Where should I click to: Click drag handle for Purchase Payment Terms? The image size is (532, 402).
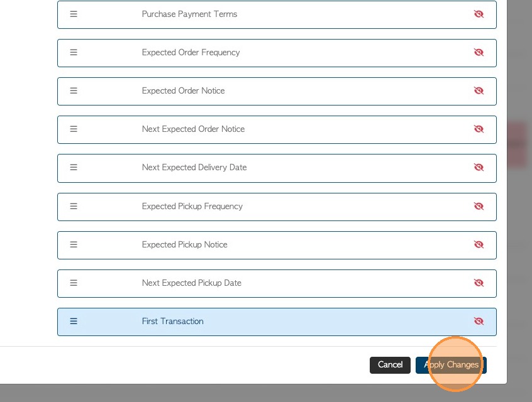(74, 14)
